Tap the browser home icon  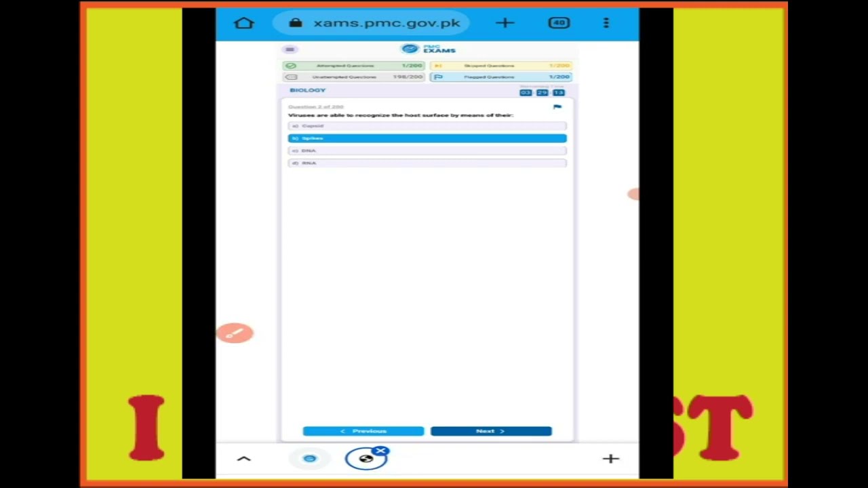coord(244,23)
